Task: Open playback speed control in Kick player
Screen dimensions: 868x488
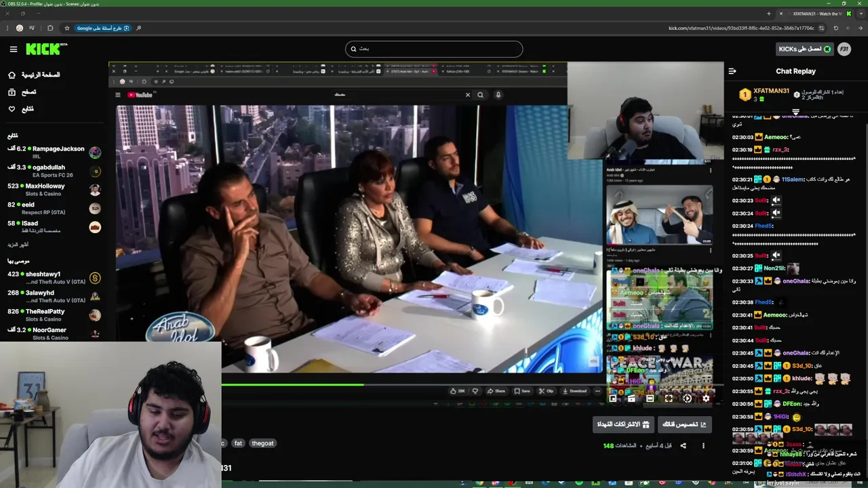Action: tap(687, 399)
